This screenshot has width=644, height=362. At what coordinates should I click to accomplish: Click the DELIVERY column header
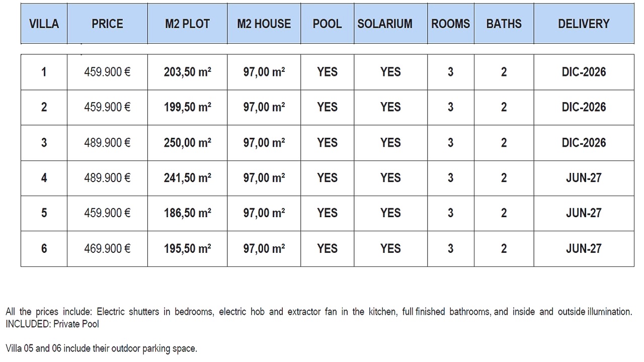[584, 24]
